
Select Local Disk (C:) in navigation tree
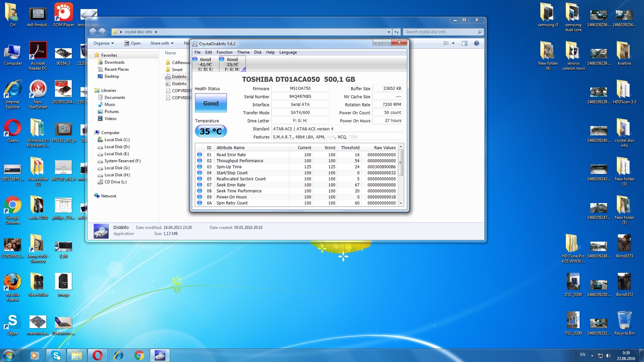(117, 140)
